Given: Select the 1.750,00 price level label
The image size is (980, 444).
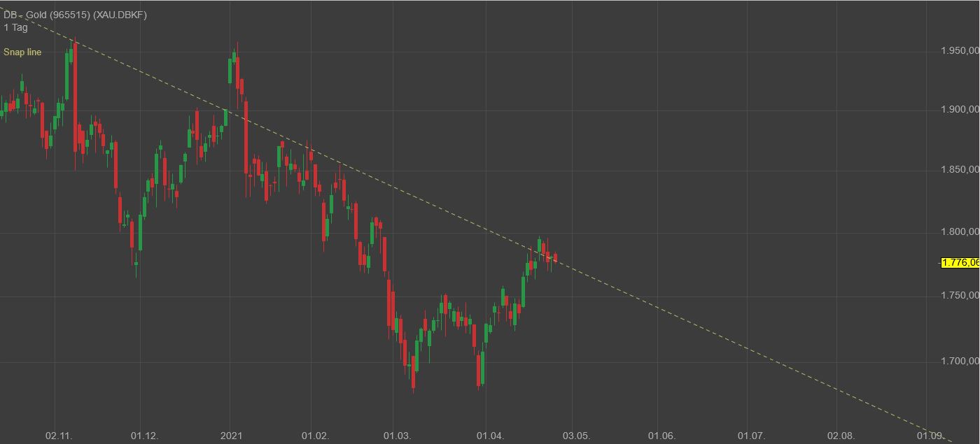Looking at the screenshot, I should (960, 296).
